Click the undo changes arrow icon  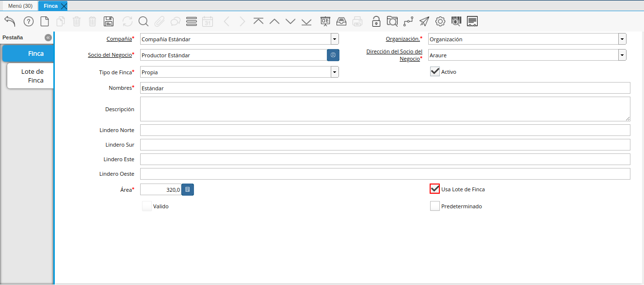tap(10, 21)
